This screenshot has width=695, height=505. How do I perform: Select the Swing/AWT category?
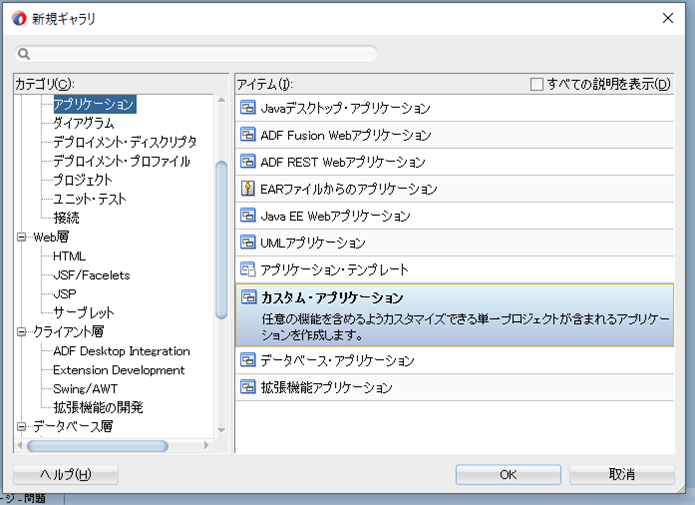[x=88, y=389]
